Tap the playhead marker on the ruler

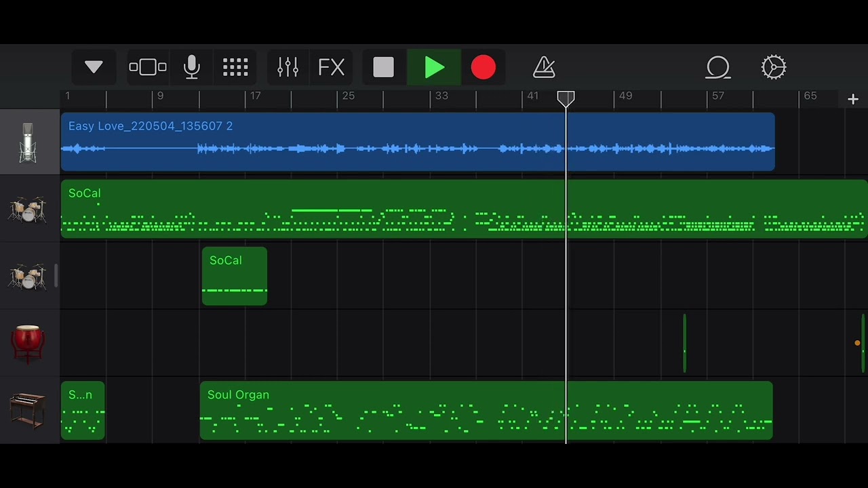(566, 100)
